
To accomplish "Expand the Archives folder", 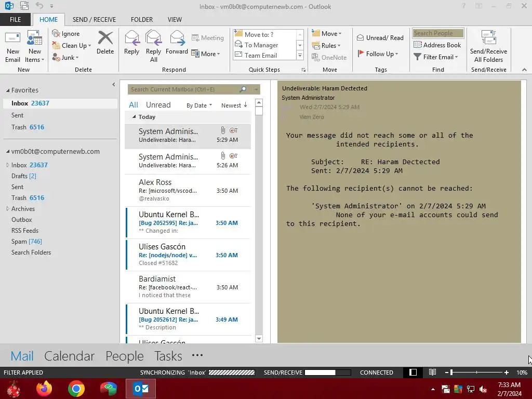I will tap(8, 209).
